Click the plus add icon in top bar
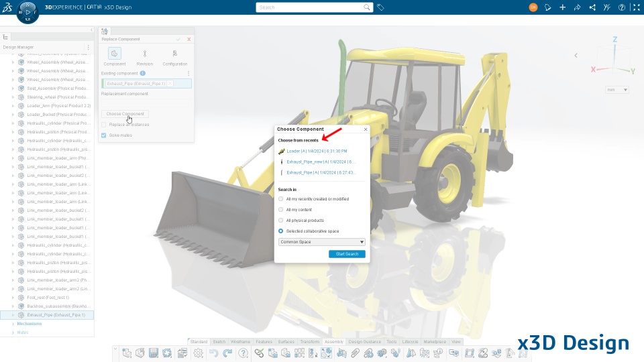The image size is (644, 362). (562, 7)
